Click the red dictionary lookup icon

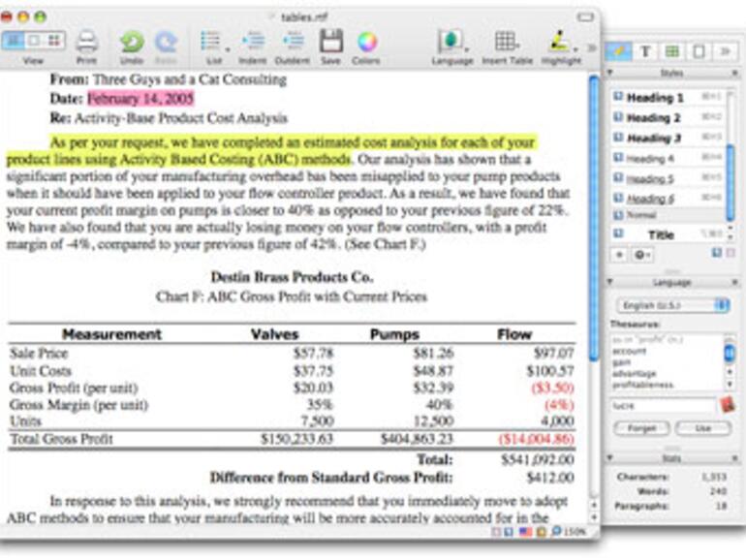click(728, 405)
